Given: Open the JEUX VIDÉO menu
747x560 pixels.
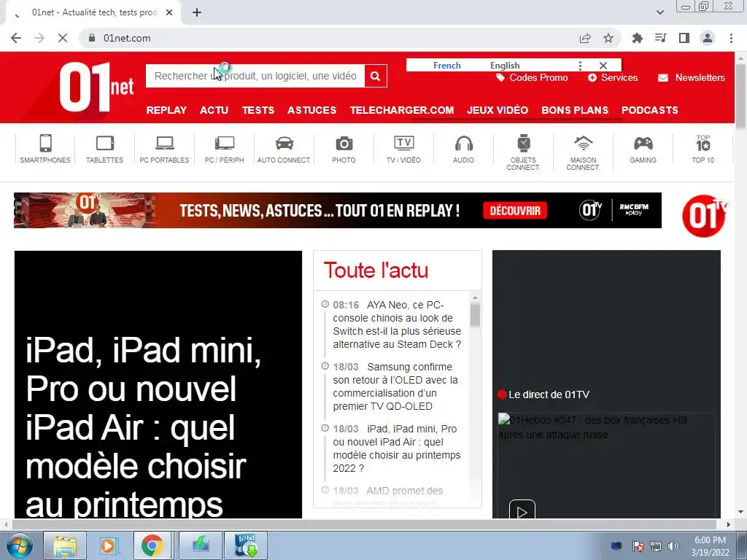Looking at the screenshot, I should tap(498, 110).
